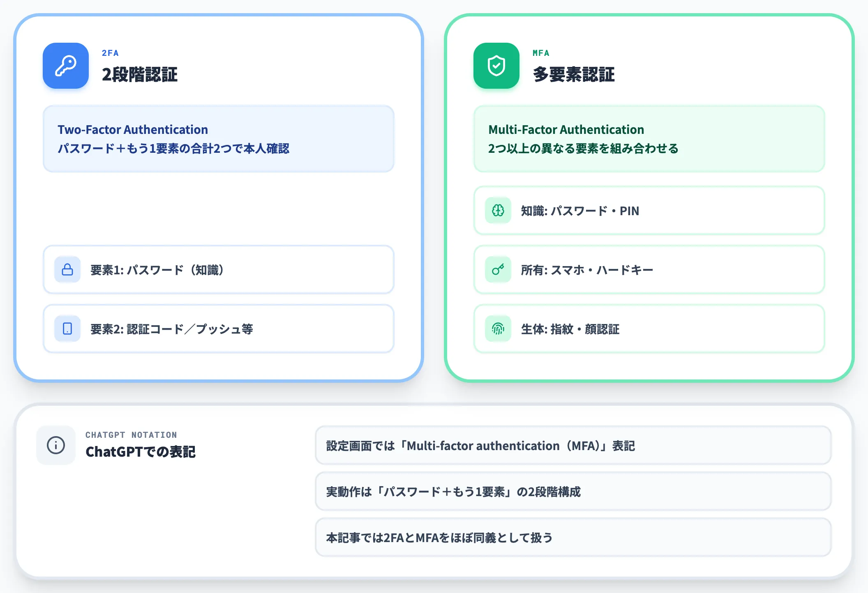Click the info circle icon near ChatGPTでの表記
The image size is (868, 593).
tap(56, 445)
